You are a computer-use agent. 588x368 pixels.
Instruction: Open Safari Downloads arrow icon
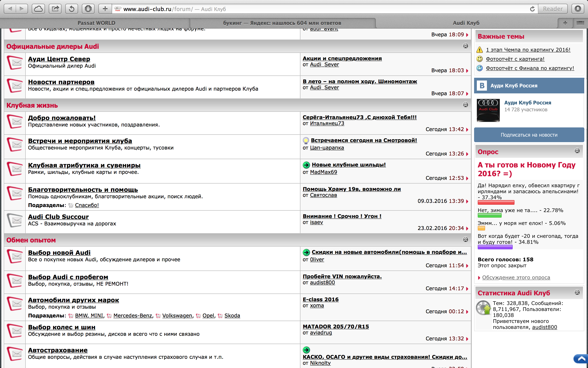tap(578, 9)
